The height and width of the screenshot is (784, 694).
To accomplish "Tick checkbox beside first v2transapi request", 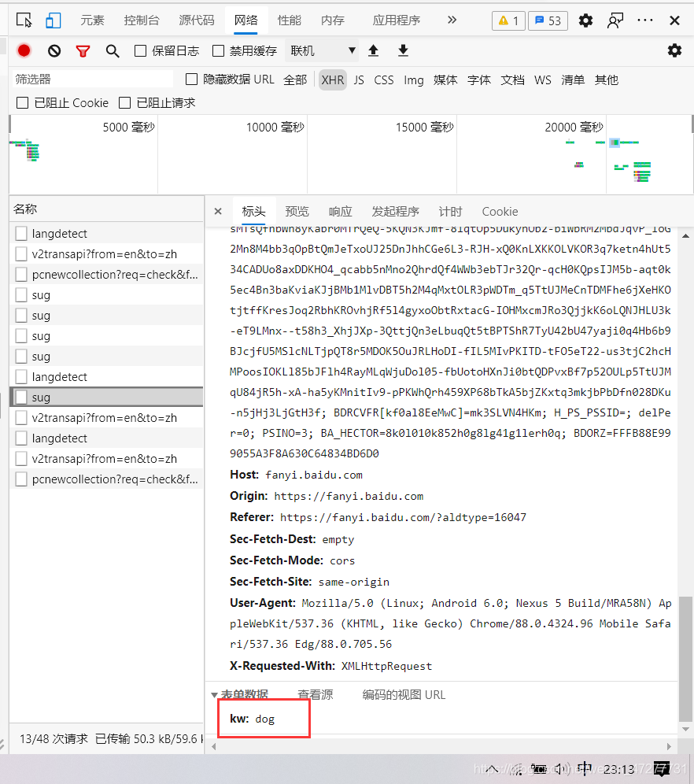I will tap(21, 254).
